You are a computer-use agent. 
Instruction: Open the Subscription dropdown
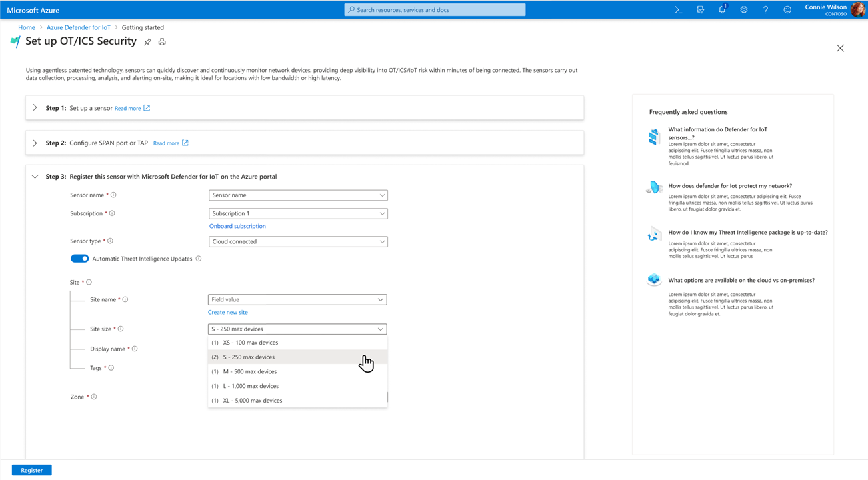click(x=298, y=213)
